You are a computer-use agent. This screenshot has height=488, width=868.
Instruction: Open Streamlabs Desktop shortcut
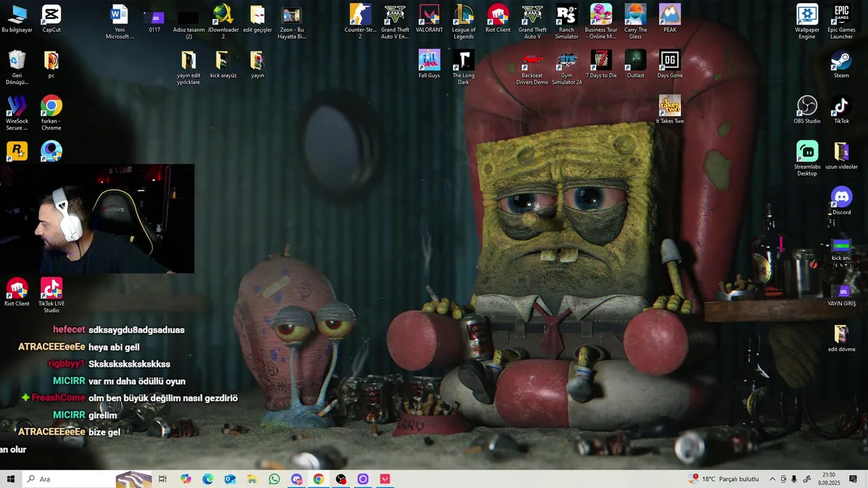(x=807, y=159)
